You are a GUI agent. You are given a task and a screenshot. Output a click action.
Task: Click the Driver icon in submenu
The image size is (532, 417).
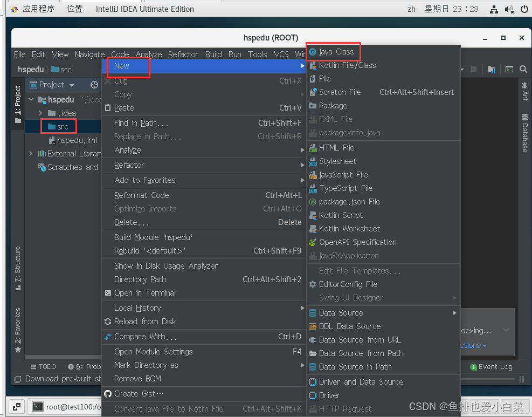(313, 395)
